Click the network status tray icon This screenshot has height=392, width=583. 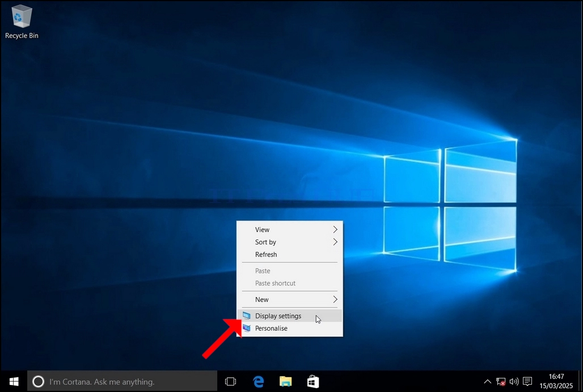pyautogui.click(x=501, y=382)
